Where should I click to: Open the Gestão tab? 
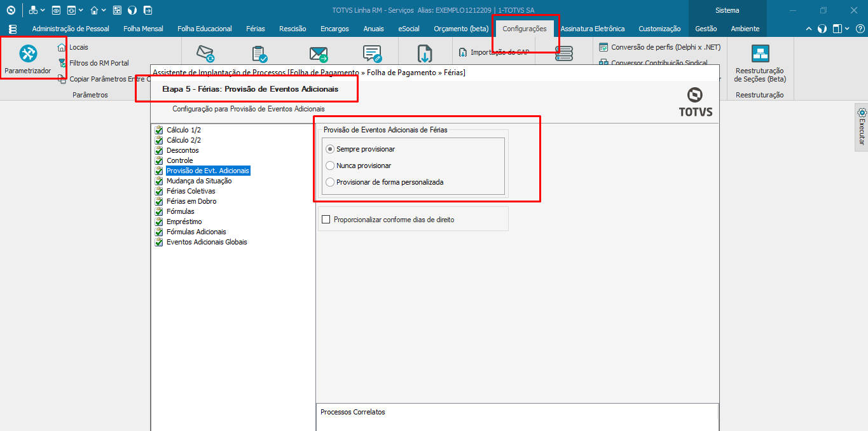point(706,29)
